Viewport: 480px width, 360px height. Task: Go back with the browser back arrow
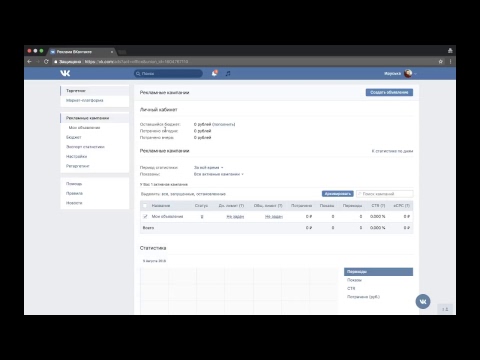coord(29,62)
